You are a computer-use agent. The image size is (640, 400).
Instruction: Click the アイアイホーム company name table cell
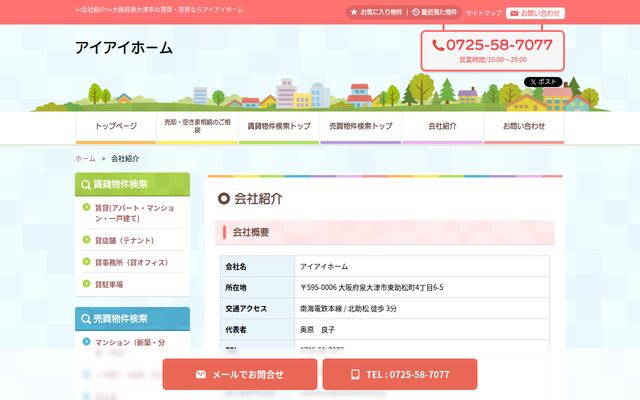coord(422,267)
